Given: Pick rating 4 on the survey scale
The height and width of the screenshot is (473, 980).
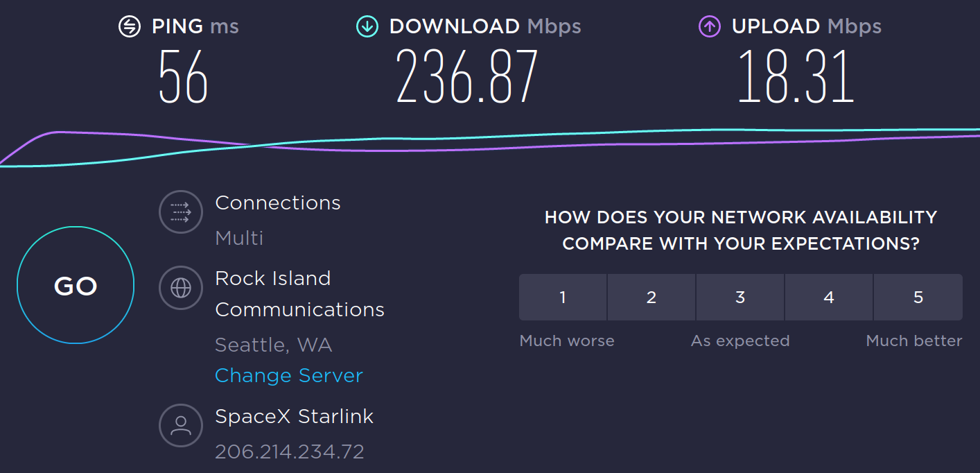Looking at the screenshot, I should click(829, 298).
